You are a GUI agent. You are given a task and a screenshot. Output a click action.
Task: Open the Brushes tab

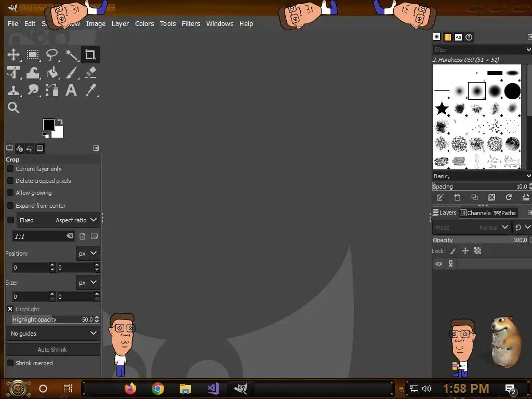pyautogui.click(x=436, y=37)
